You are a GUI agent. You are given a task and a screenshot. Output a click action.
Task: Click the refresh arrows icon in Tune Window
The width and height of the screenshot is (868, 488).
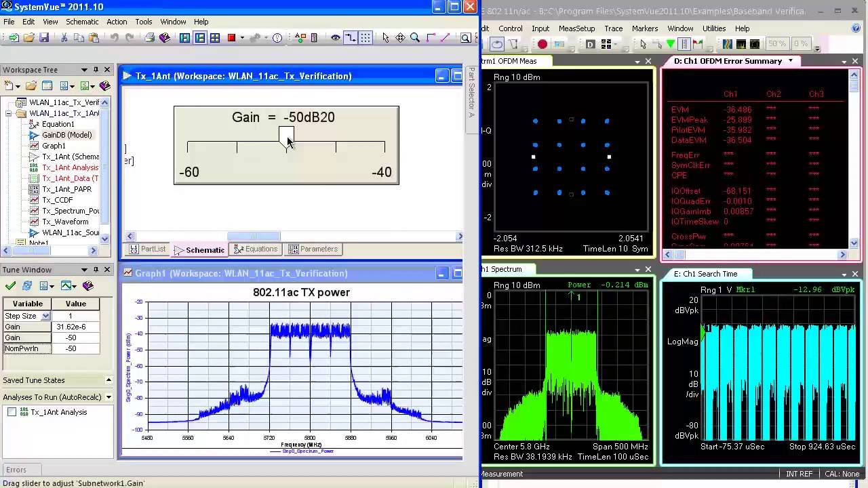tap(27, 286)
